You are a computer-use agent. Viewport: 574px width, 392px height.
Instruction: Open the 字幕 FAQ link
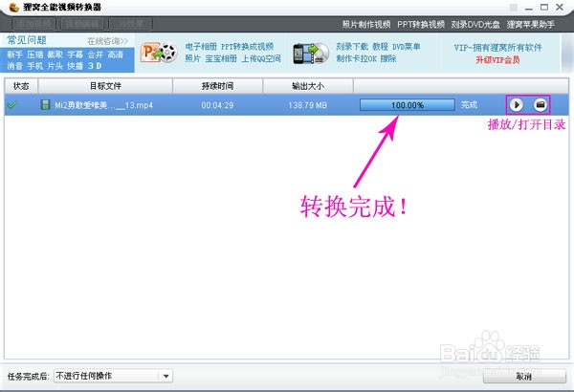[x=75, y=54]
